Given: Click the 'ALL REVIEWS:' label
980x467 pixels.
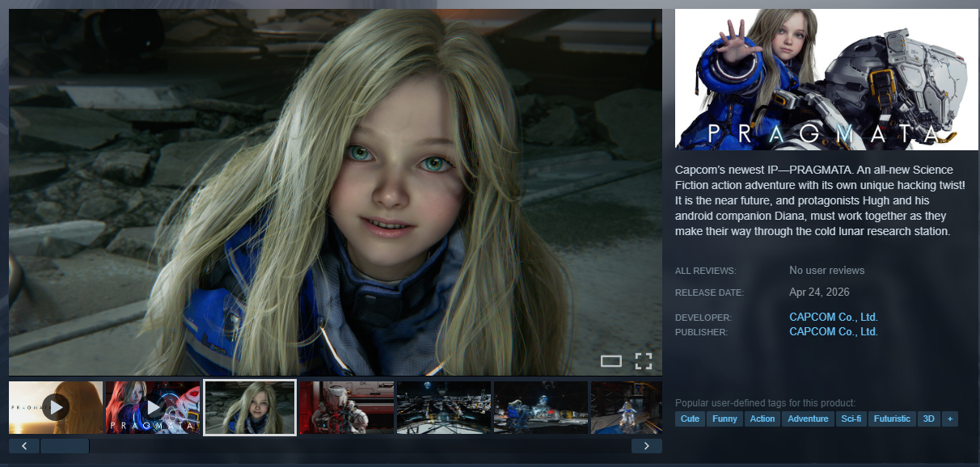Looking at the screenshot, I should 706,271.
